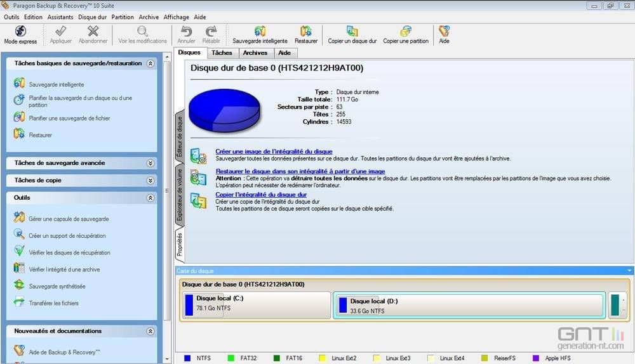The width and height of the screenshot is (635, 364).
Task: Open the Explorateur de volume vertical tab
Action: [180, 195]
